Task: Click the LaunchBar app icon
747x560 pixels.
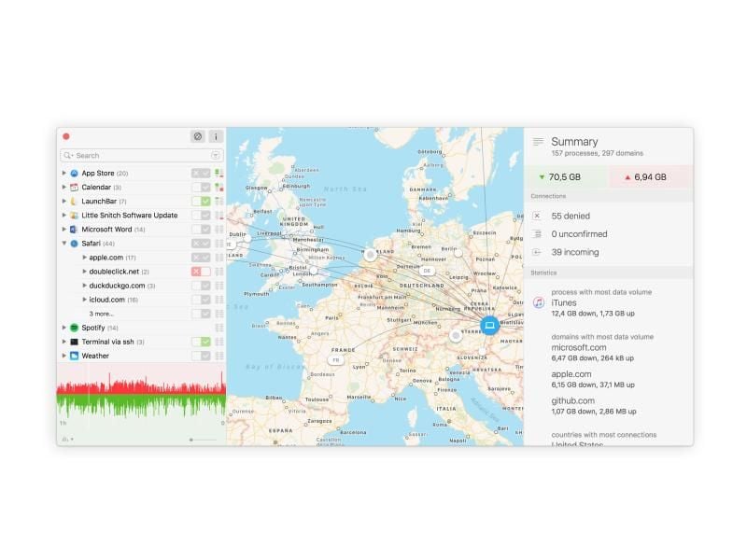Action: tap(75, 202)
